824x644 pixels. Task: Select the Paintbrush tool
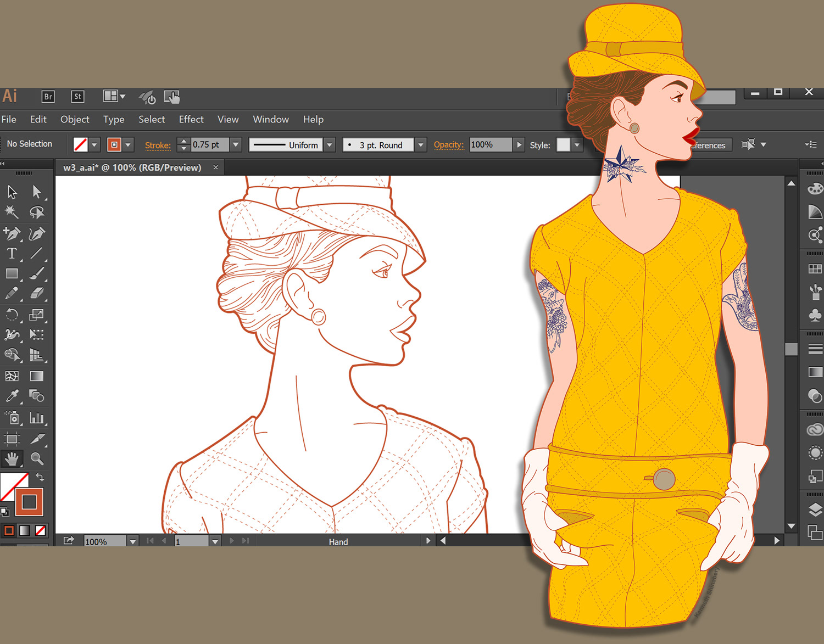tap(37, 273)
